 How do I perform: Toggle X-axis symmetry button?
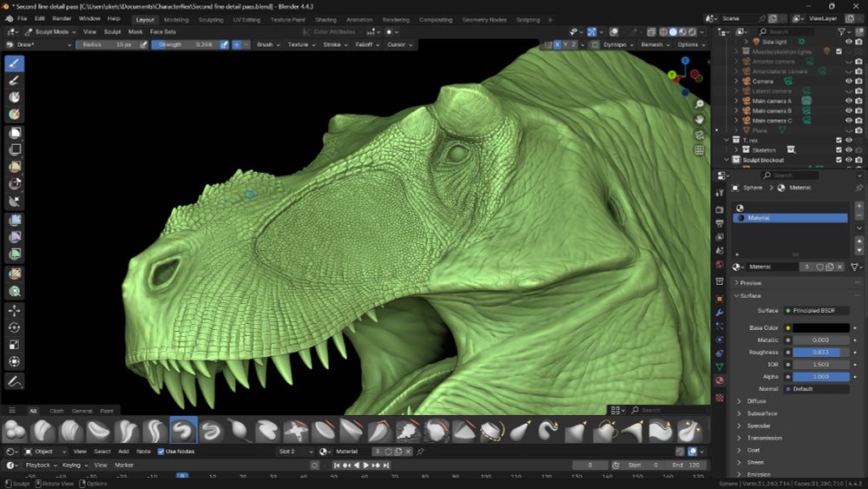point(557,44)
